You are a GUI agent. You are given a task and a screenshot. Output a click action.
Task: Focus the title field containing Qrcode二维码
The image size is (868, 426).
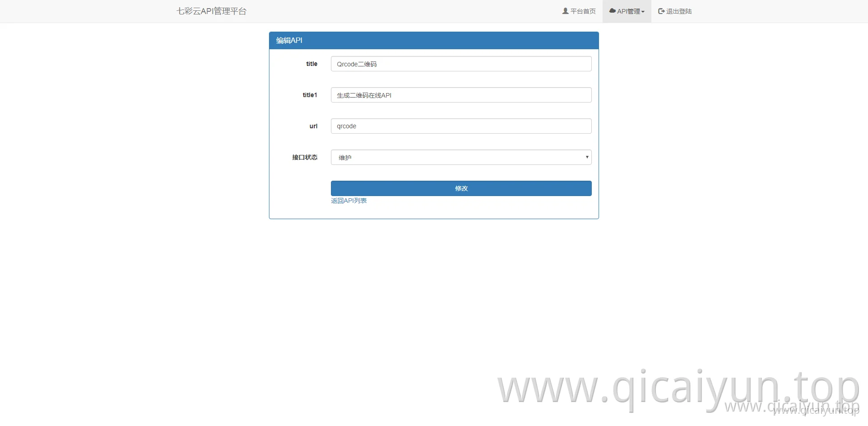pos(461,64)
